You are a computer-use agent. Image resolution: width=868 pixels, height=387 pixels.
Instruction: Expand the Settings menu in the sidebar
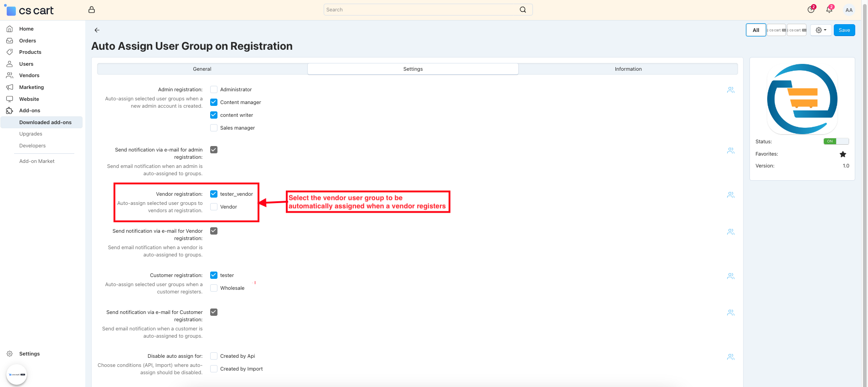pyautogui.click(x=29, y=354)
